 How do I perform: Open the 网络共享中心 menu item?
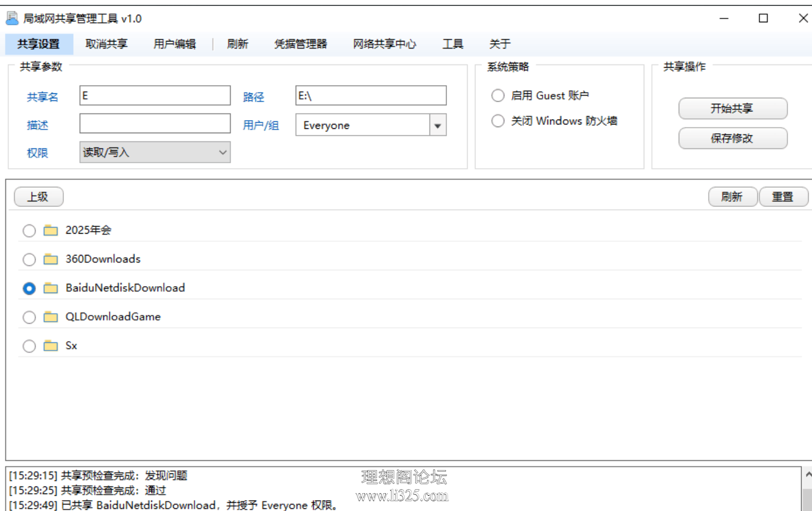point(385,44)
